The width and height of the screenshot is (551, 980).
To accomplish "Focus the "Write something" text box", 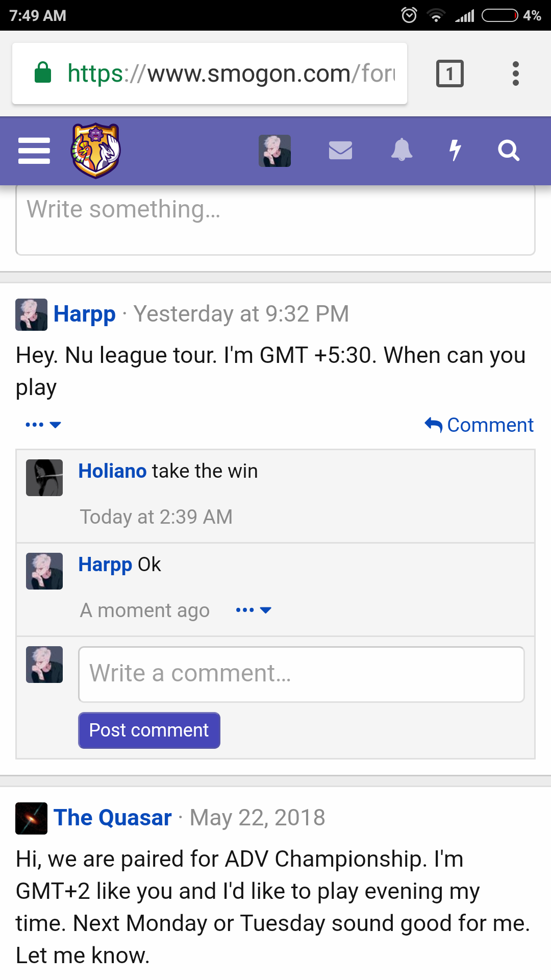I will tap(275, 219).
